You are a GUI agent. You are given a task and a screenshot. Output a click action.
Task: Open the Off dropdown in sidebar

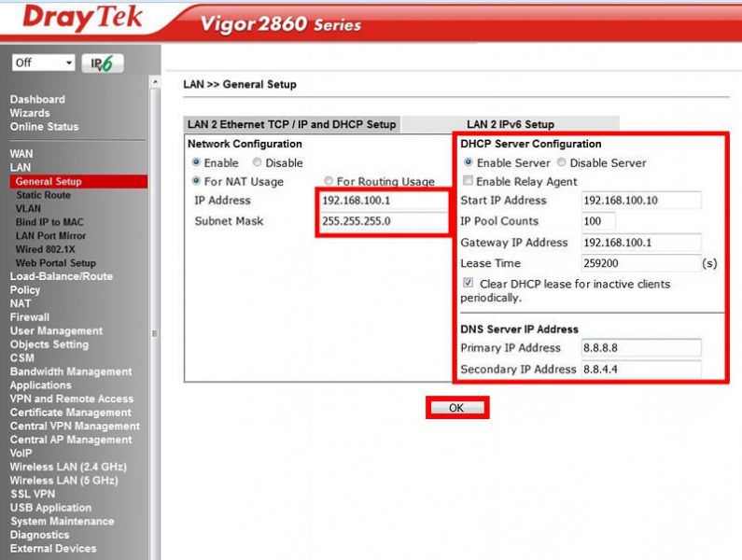44,63
